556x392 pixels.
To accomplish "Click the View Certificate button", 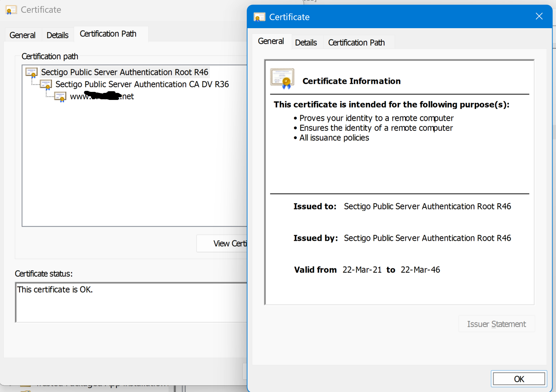I will tap(222, 243).
